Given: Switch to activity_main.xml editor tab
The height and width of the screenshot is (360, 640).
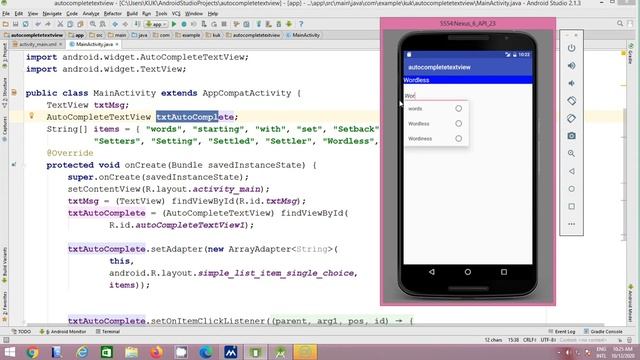Looking at the screenshot, I should (37, 44).
